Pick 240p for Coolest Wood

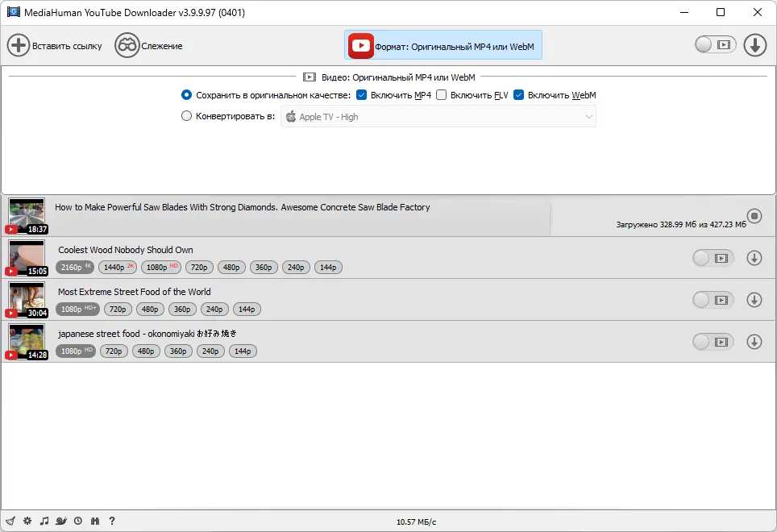click(296, 268)
